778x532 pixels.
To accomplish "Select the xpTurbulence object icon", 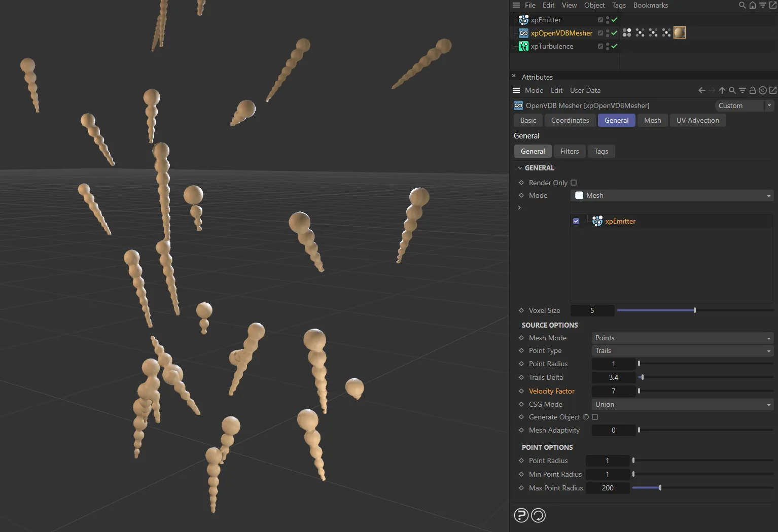I will pos(523,46).
